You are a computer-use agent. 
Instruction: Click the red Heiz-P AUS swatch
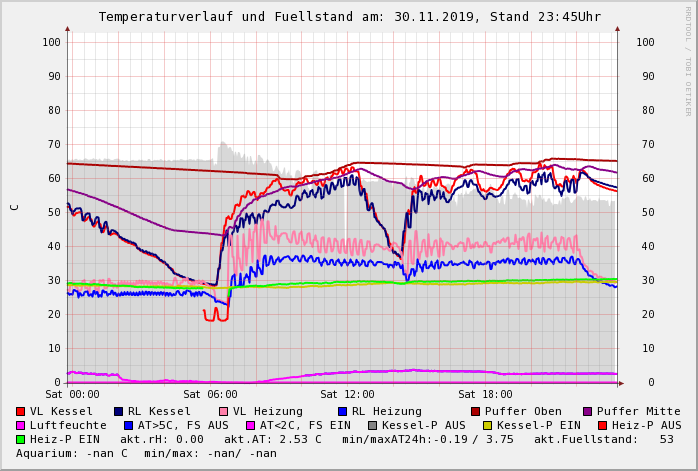pyautogui.click(x=601, y=425)
